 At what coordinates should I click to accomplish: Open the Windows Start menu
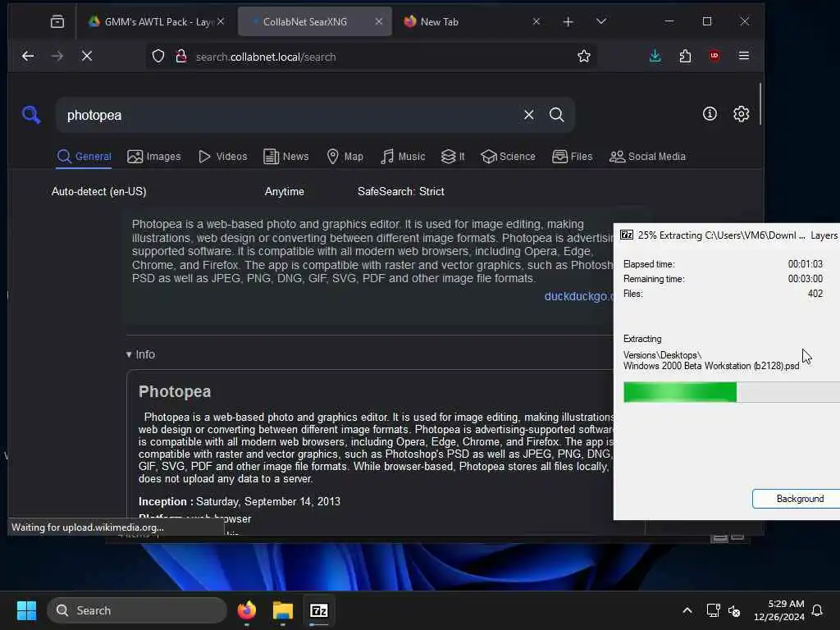(26, 610)
